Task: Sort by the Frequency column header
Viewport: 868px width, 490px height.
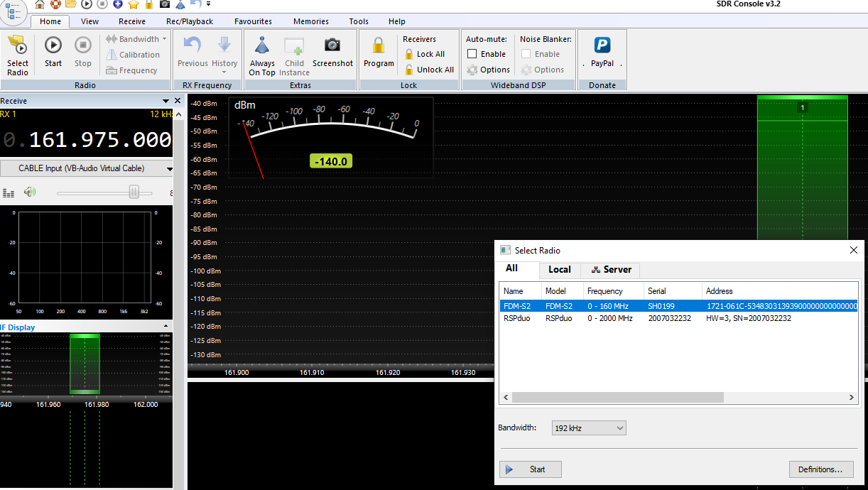Action: tap(614, 291)
